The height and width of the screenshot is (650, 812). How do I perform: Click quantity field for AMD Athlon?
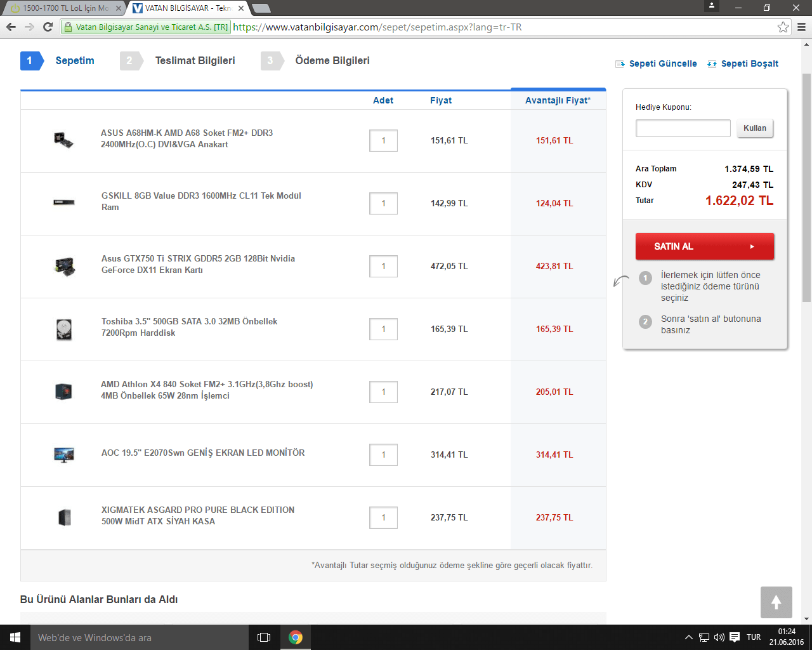(383, 392)
